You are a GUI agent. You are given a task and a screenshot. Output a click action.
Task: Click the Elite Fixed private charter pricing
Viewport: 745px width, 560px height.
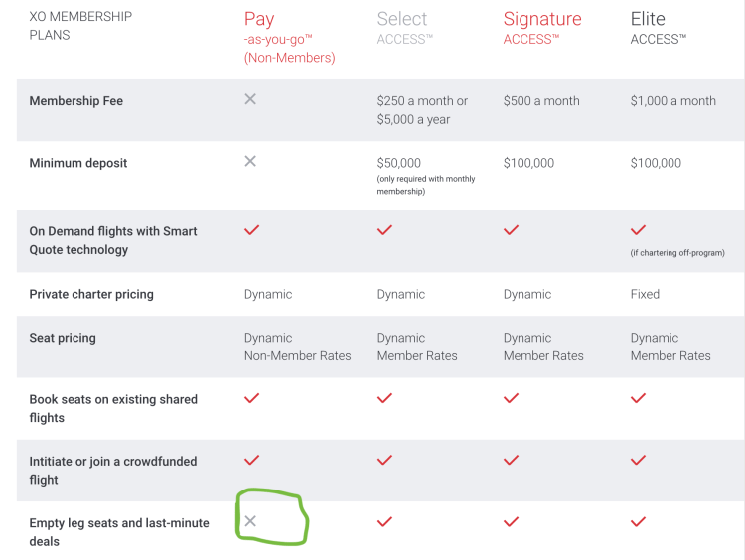[x=645, y=294]
